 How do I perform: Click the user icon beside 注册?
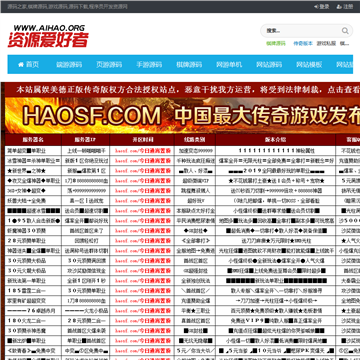pos(339,6)
